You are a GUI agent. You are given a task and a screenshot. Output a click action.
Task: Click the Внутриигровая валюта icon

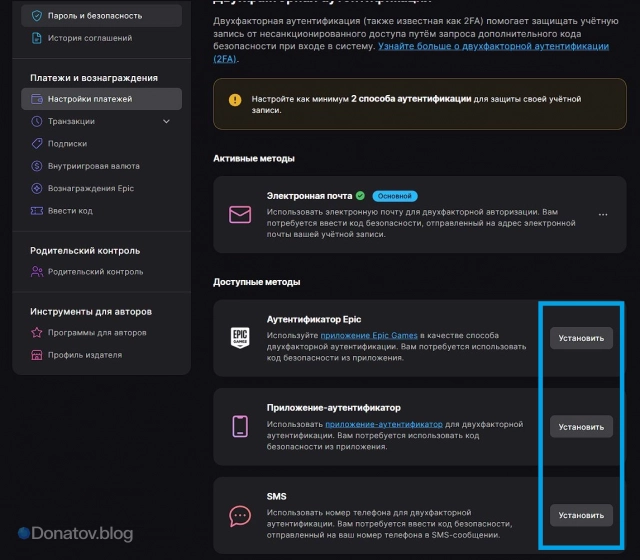[x=37, y=166]
